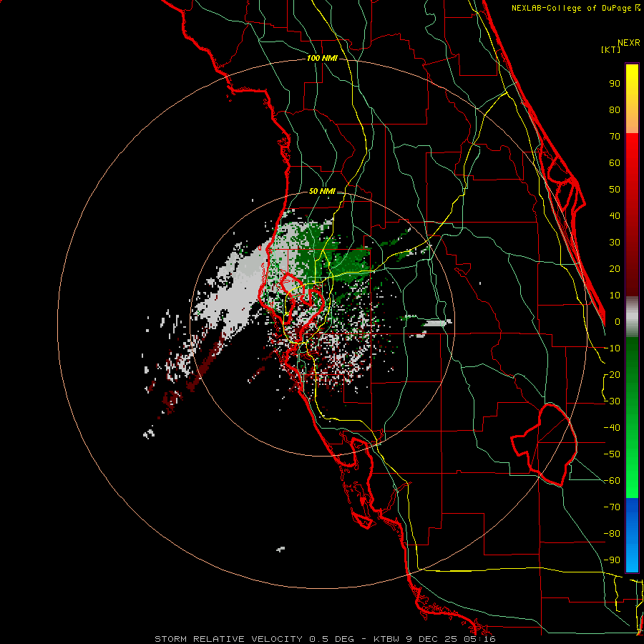Click the NEXLAB-College of DuPage label
This screenshot has width=644, height=644.
coord(575,8)
